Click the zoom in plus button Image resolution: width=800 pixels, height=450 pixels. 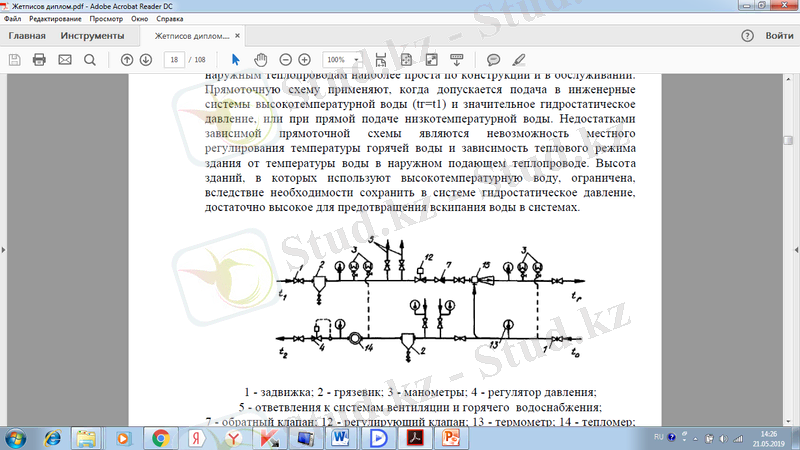tap(305, 59)
